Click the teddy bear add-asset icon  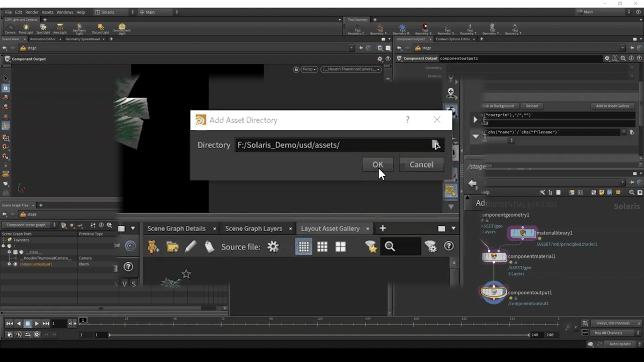pos(153,247)
